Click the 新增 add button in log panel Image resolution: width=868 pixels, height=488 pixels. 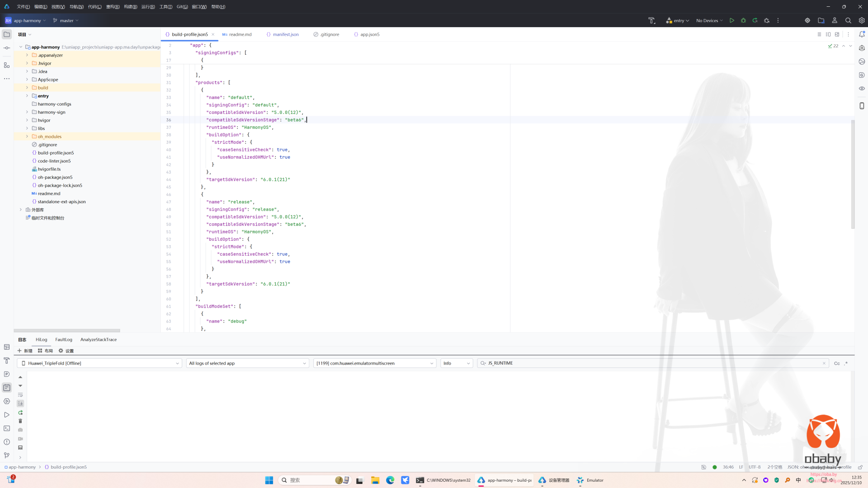point(25,351)
